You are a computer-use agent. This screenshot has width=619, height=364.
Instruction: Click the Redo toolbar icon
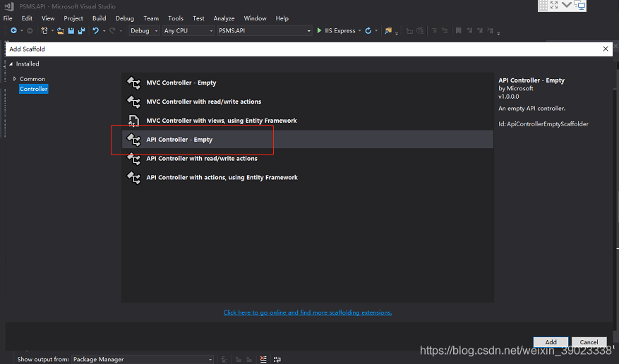(x=112, y=31)
